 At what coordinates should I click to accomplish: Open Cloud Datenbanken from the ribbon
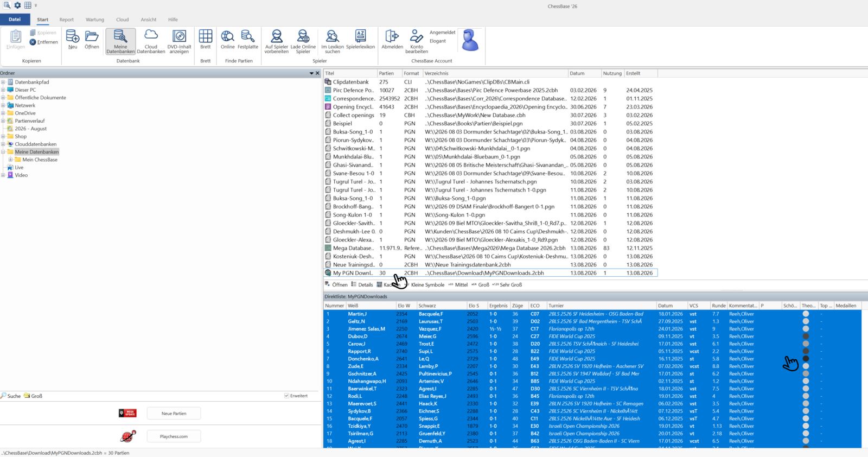151,42
